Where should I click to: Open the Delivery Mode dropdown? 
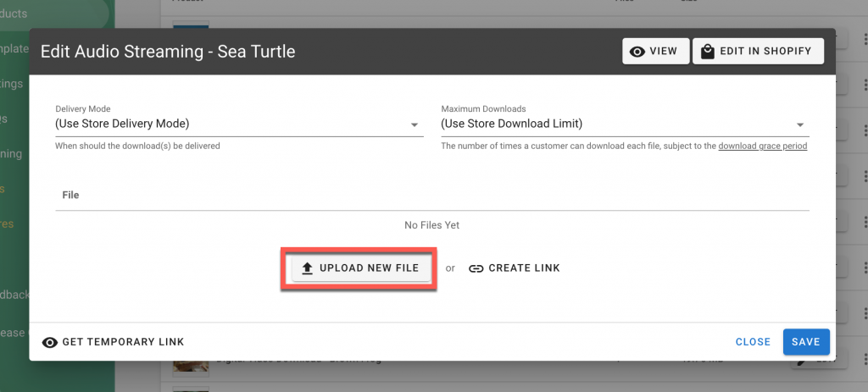pos(239,124)
